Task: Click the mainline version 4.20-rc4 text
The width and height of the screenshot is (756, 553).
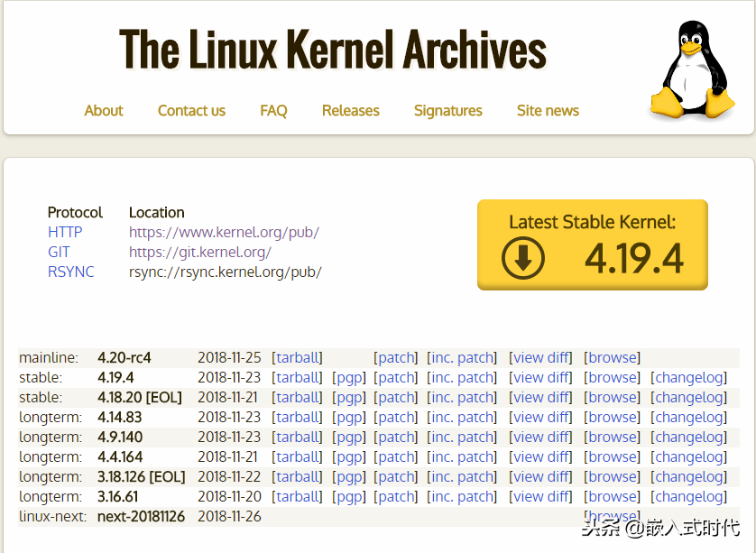Action: coord(124,358)
